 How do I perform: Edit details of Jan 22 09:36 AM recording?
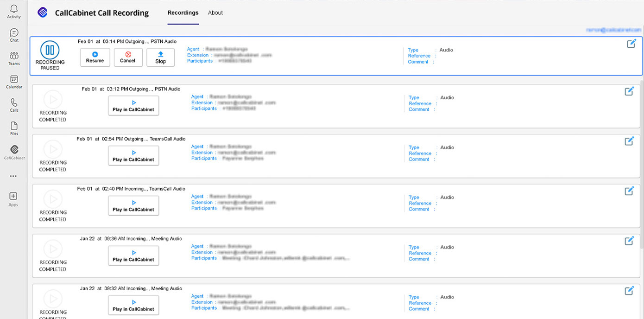[x=629, y=241]
